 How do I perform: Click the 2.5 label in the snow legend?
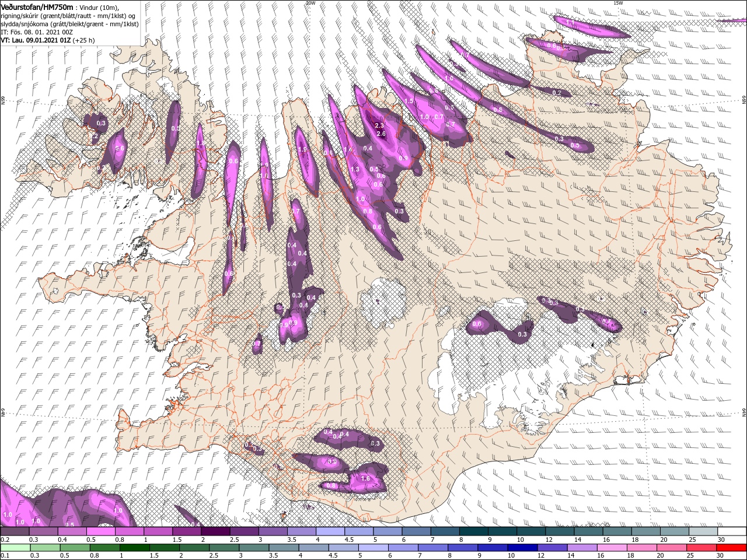(x=233, y=540)
